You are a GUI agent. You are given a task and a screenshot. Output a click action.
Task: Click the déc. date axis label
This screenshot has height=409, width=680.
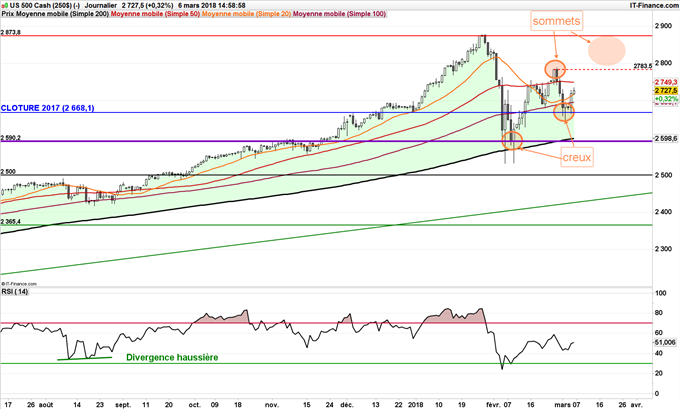click(347, 405)
